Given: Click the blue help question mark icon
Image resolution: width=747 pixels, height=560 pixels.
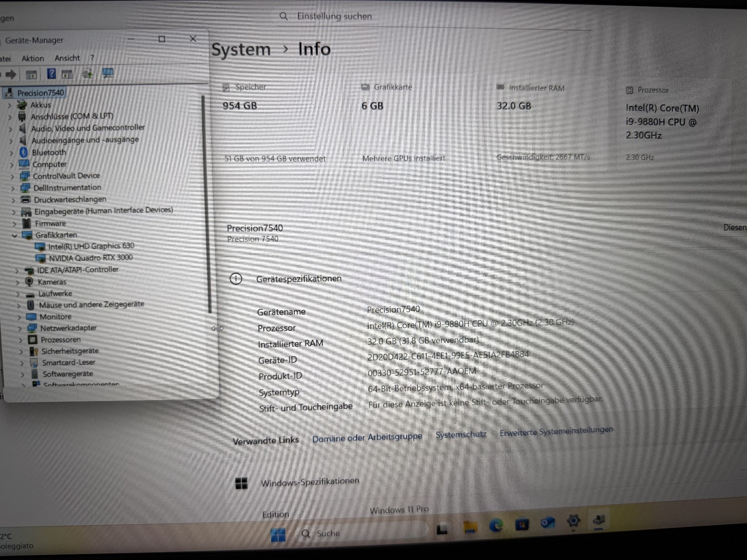Looking at the screenshot, I should coord(51,74).
